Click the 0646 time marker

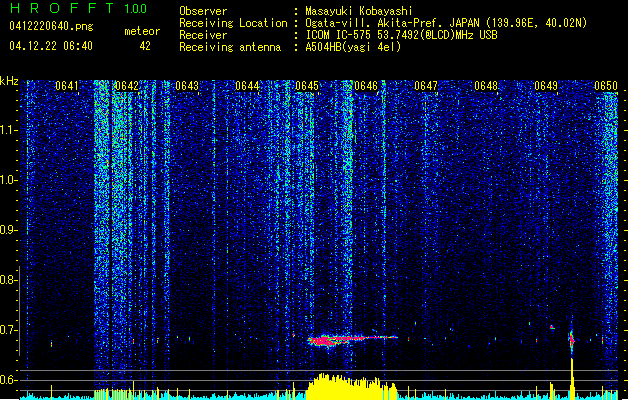[366, 86]
